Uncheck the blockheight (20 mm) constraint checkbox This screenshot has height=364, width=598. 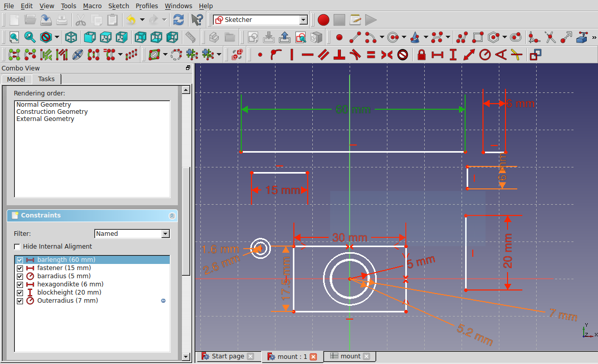(x=20, y=293)
